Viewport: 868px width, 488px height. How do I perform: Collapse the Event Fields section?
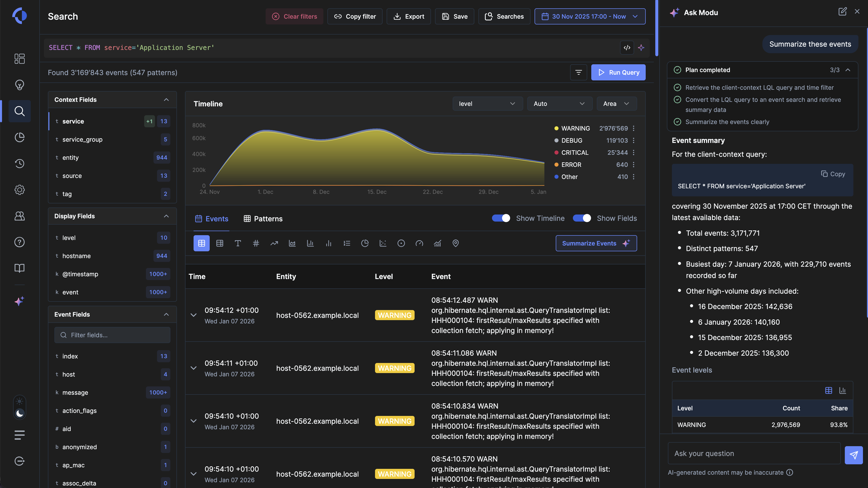166,314
